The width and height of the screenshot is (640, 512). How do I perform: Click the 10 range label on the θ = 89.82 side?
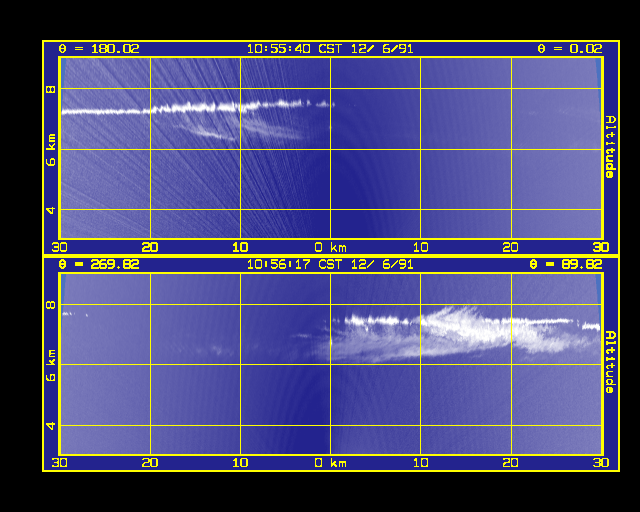[x=420, y=463]
